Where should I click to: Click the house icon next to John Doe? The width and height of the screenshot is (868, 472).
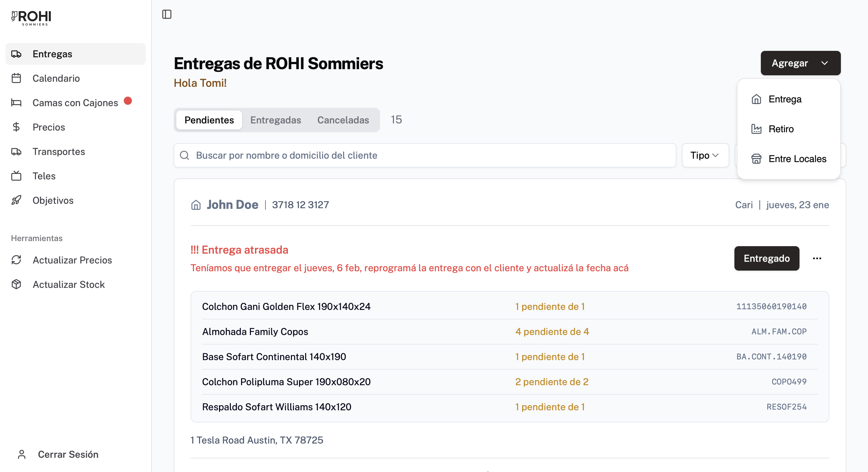[196, 205]
